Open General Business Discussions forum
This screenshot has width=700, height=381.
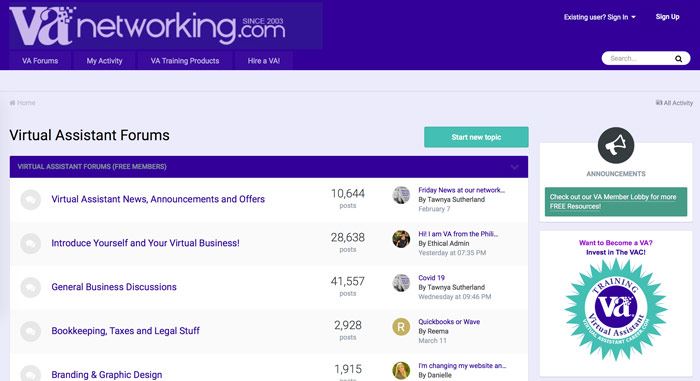tap(114, 287)
